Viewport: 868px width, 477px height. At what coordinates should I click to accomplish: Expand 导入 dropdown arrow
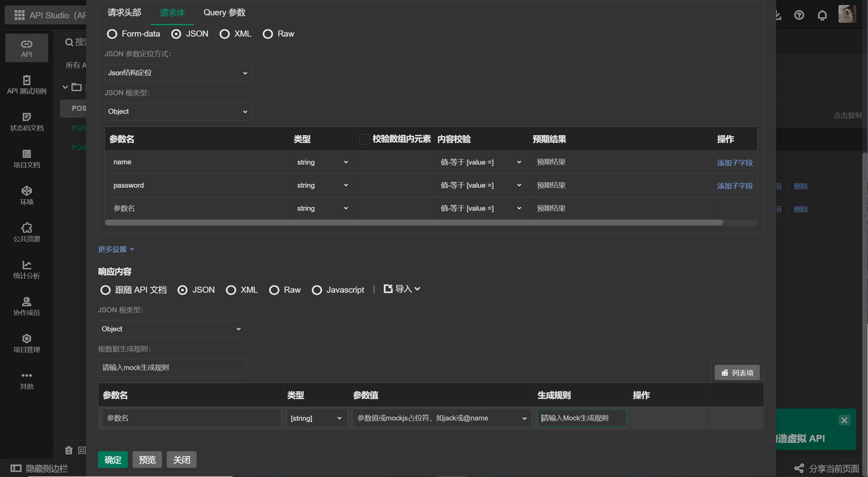pyautogui.click(x=417, y=289)
